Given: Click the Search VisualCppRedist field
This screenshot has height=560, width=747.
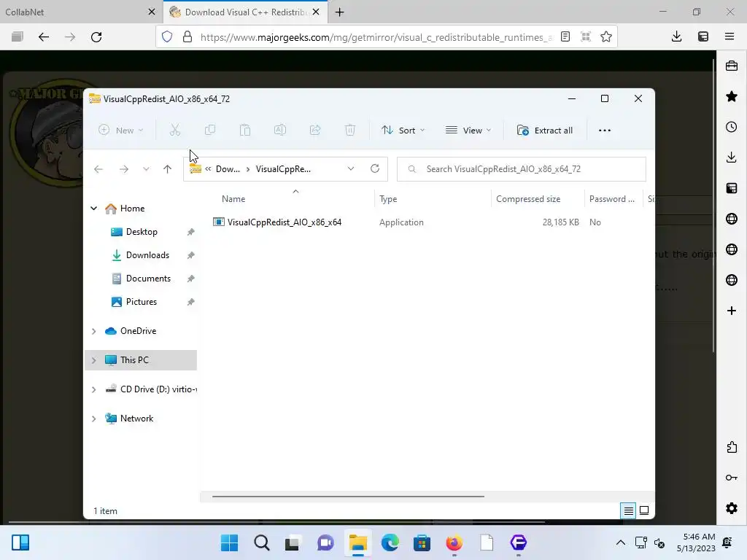Looking at the screenshot, I should click(521, 169).
